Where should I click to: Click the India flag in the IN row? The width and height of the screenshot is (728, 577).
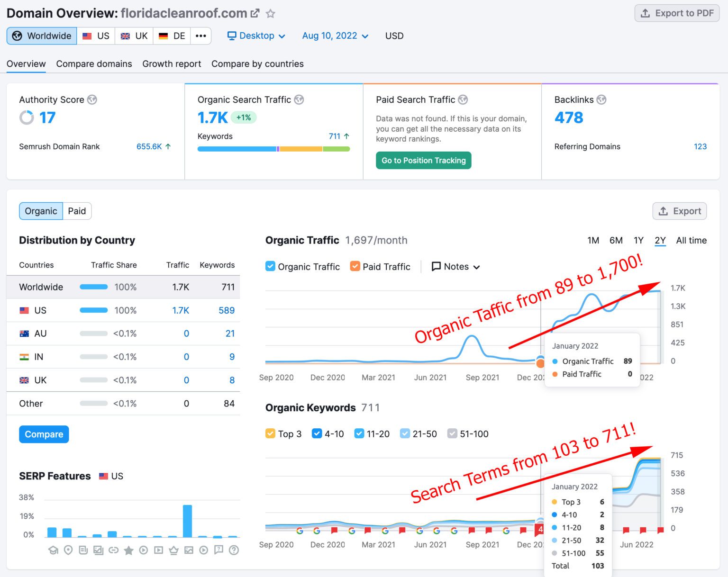coord(24,357)
